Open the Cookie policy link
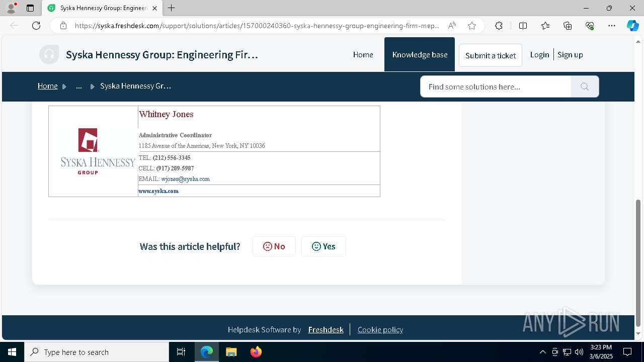 coord(380,330)
